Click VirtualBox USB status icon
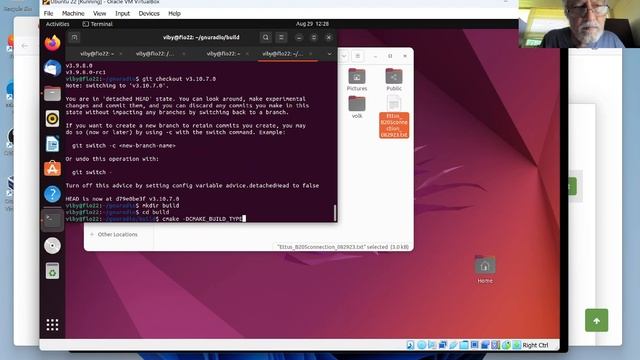The image size is (640, 360). (453, 345)
